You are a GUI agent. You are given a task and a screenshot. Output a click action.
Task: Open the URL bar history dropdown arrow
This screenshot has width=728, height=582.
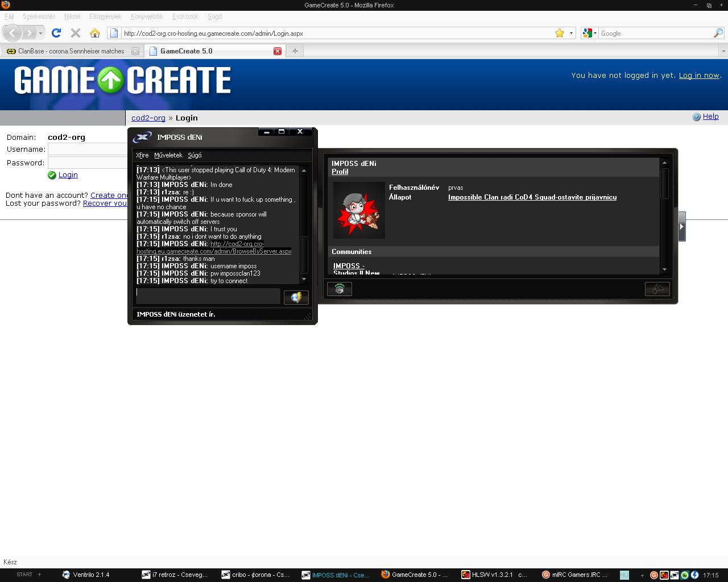coord(571,33)
